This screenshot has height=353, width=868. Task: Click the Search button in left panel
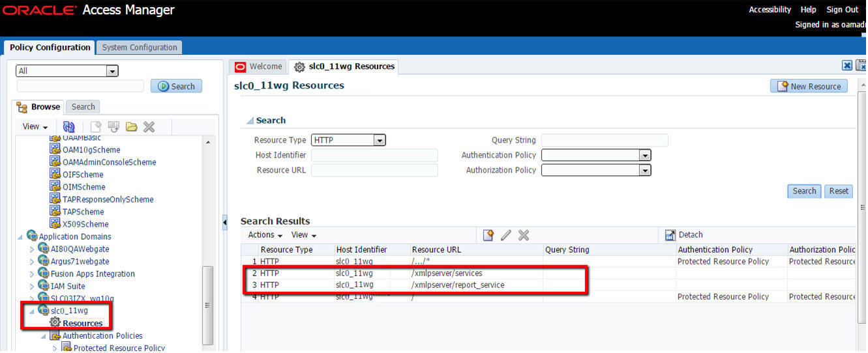(x=176, y=86)
